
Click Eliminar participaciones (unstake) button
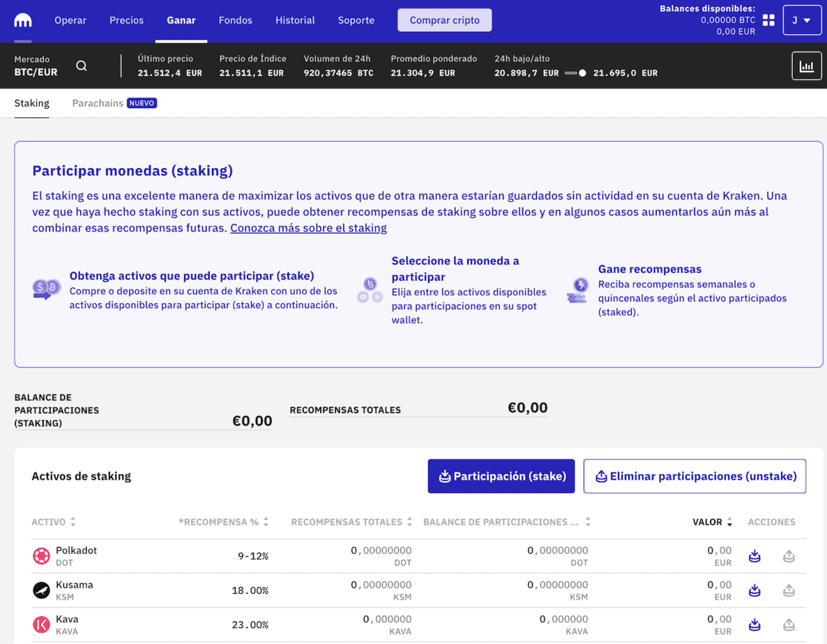coord(695,476)
